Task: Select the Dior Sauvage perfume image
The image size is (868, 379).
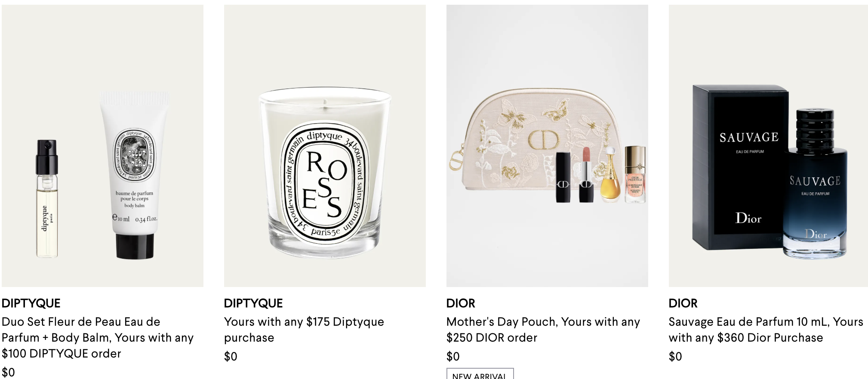Action: point(768,146)
